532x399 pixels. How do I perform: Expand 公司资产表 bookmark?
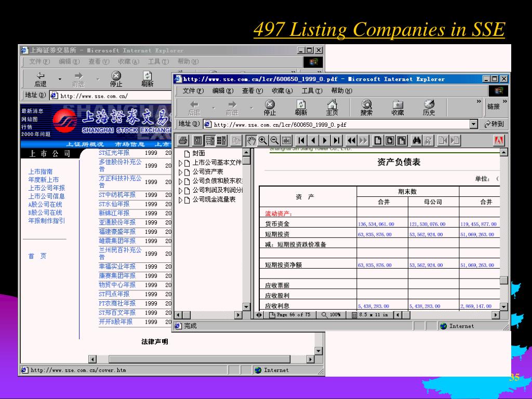180,172
